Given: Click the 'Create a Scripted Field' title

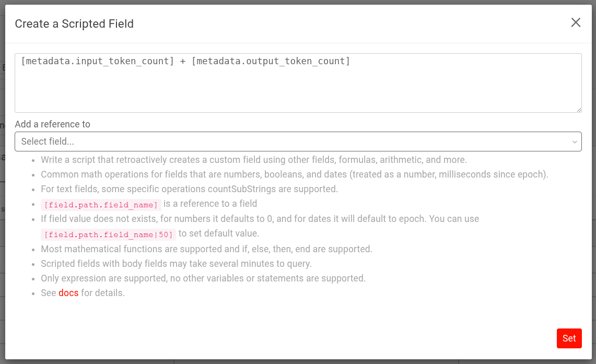Looking at the screenshot, I should [74, 24].
